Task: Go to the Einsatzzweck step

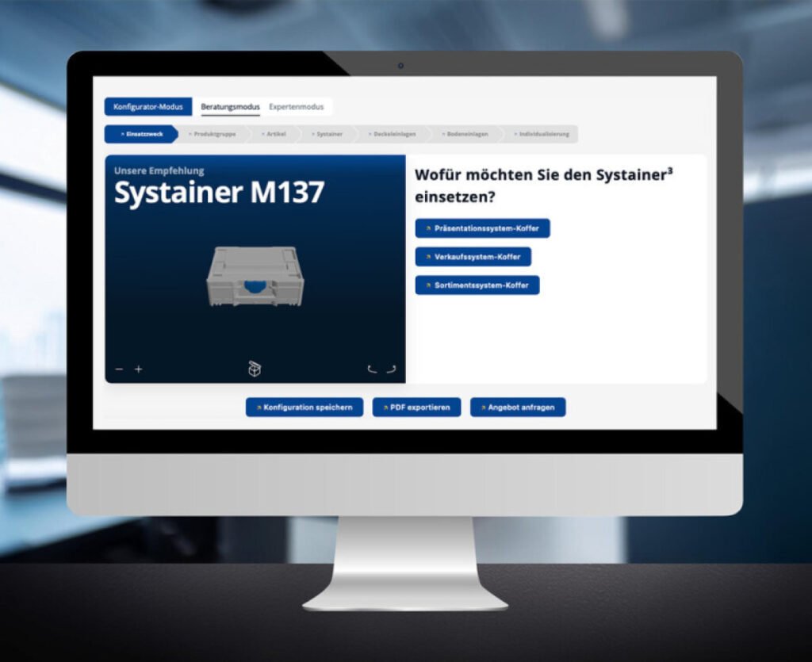Action: point(141,134)
